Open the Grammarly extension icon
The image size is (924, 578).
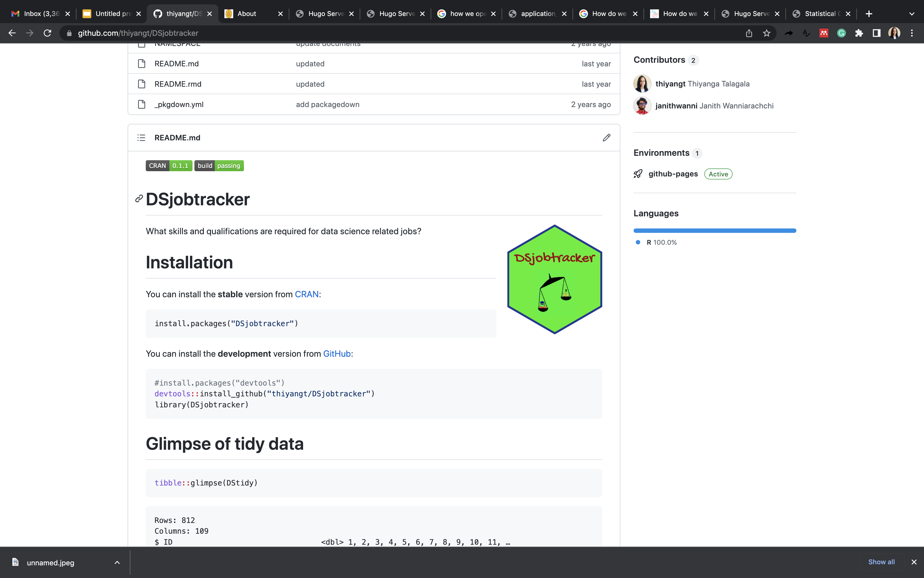click(x=841, y=33)
